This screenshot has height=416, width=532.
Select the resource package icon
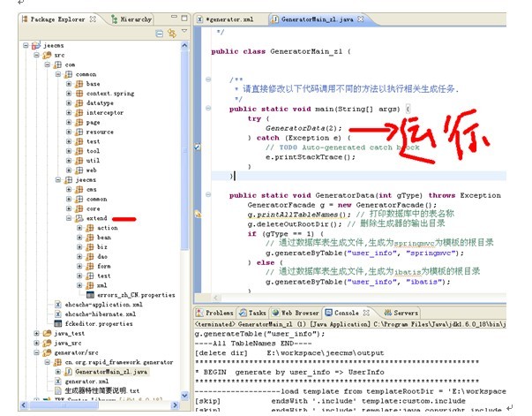tap(79, 132)
